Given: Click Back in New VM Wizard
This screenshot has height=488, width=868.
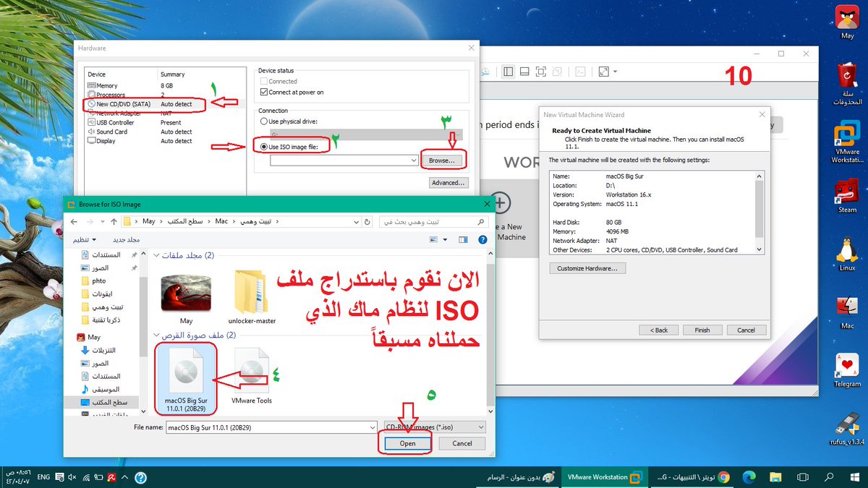Looking at the screenshot, I should point(658,330).
